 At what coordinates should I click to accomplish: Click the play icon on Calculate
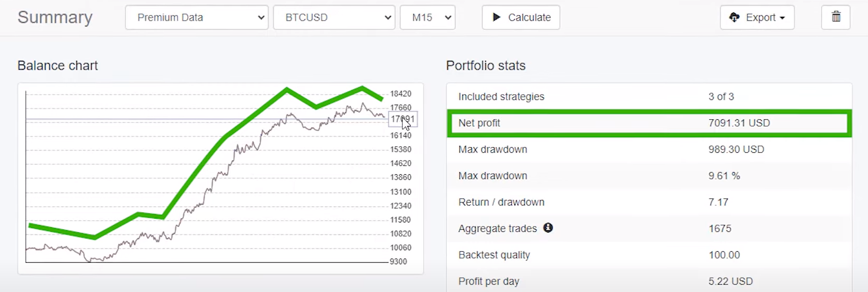[x=497, y=17]
